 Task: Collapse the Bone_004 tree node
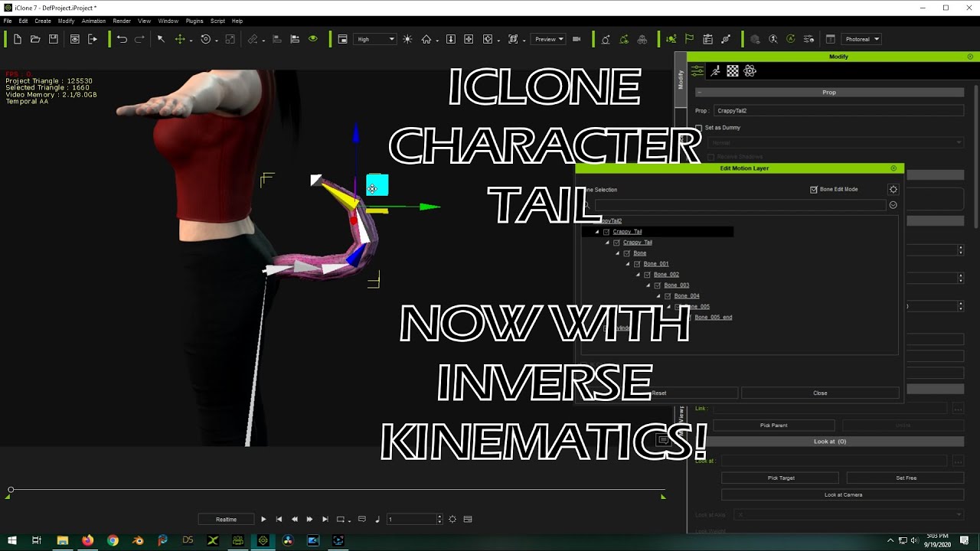click(x=658, y=296)
